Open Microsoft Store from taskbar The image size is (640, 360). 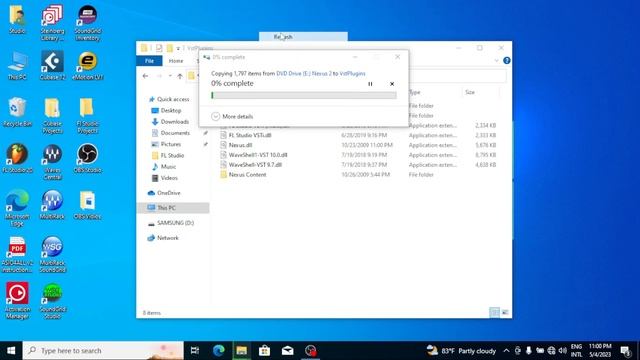tap(264, 351)
